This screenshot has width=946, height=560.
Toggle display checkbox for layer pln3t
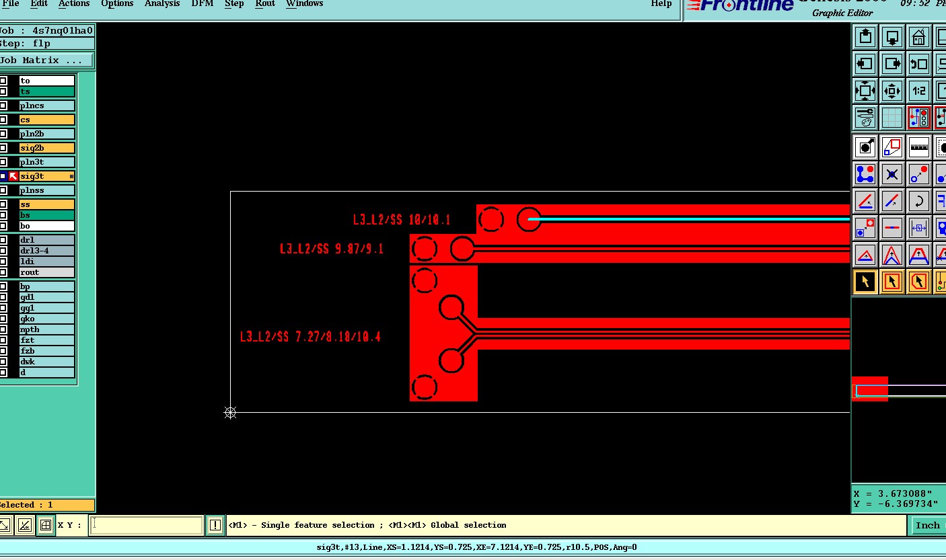pos(3,162)
